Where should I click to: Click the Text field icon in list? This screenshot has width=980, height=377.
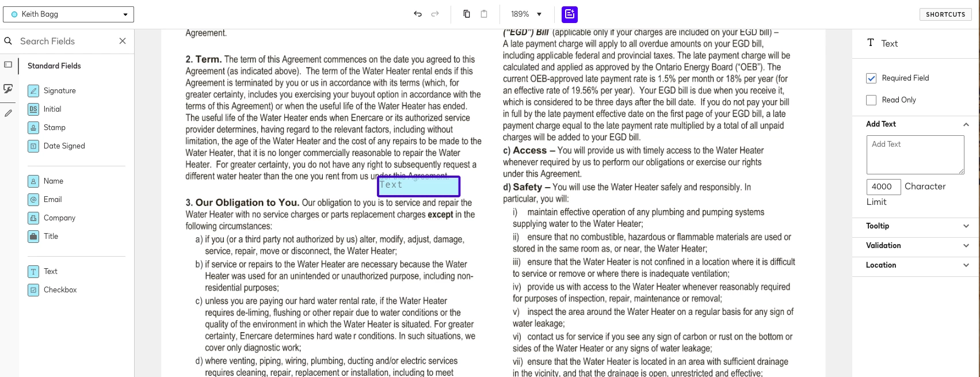click(33, 272)
